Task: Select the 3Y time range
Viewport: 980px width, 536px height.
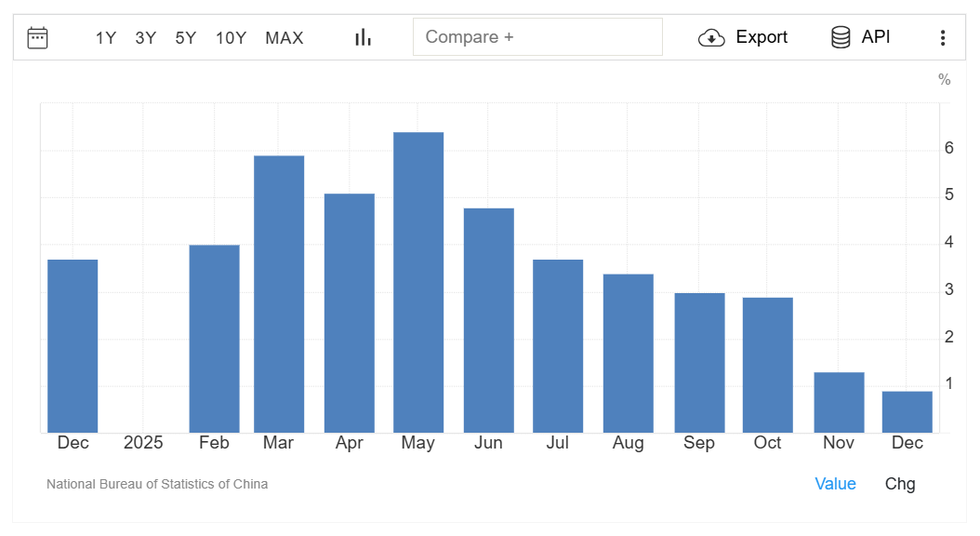Action: 146,38
